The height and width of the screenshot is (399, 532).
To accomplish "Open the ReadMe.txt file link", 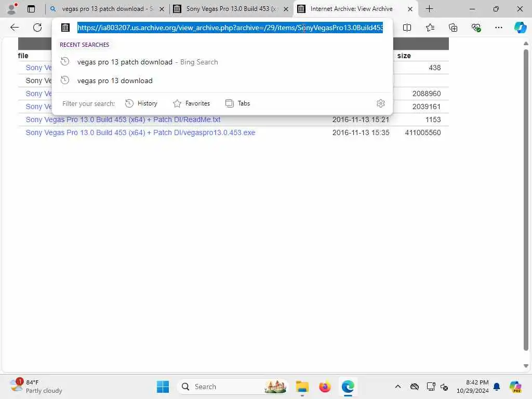I will [123, 119].
